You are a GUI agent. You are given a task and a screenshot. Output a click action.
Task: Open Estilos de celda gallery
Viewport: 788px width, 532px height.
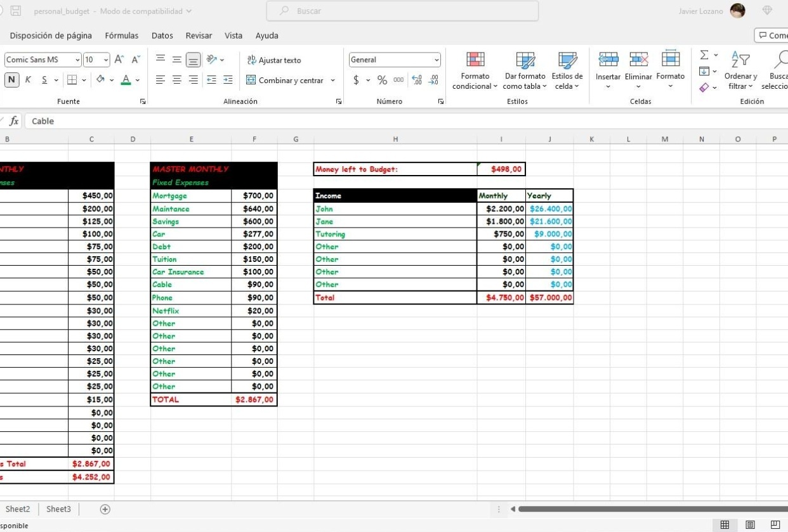tap(567, 70)
